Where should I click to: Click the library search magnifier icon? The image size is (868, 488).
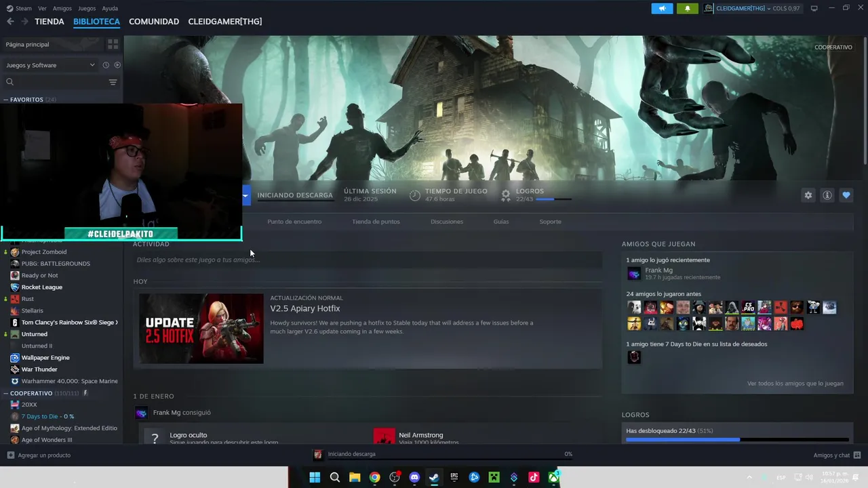point(9,82)
